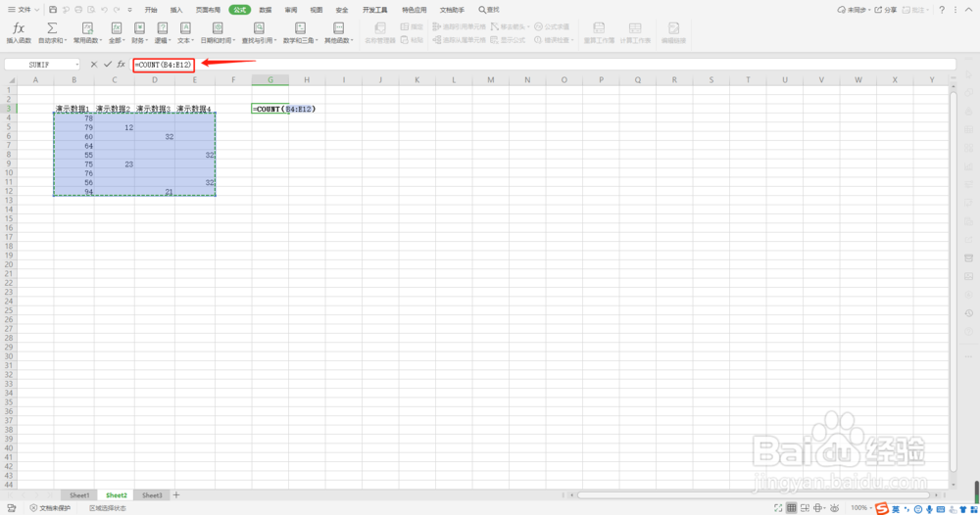980x515 pixels.
Task: Click the Insert Function fx ribbon button
Action: tap(19, 32)
